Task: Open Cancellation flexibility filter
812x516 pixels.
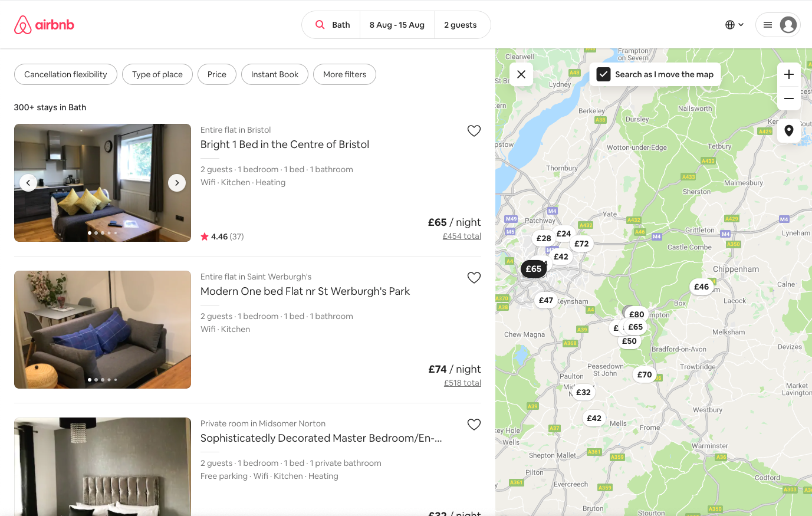Action: click(65, 74)
